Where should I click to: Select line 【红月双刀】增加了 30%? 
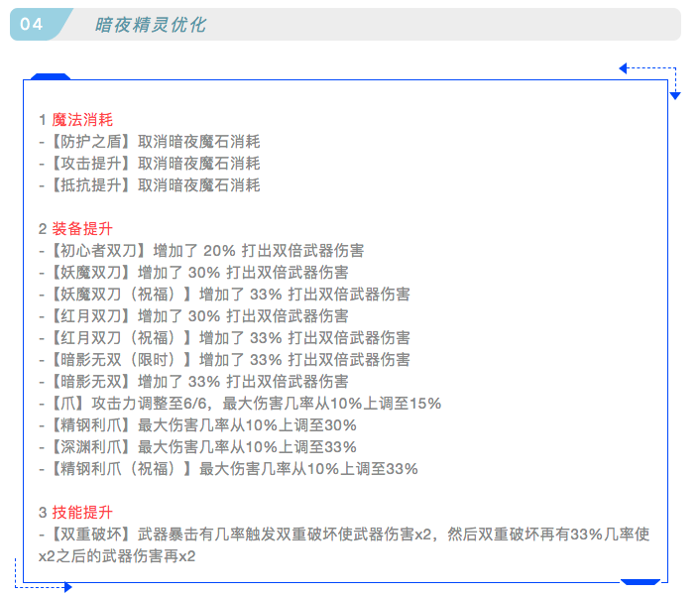pos(193,316)
